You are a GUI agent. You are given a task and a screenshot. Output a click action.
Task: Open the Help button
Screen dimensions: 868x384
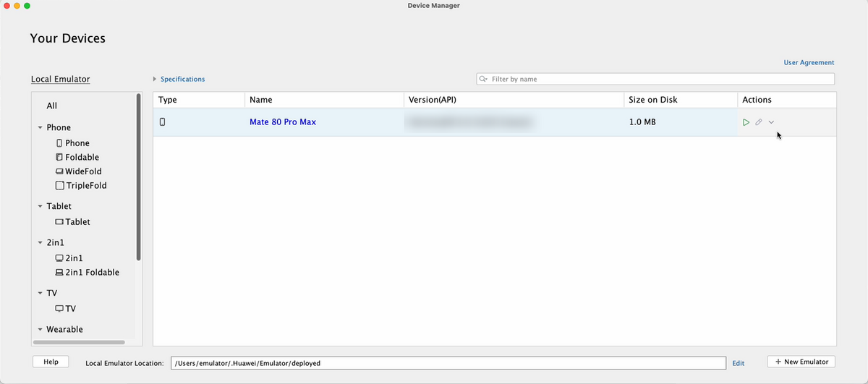coord(51,362)
